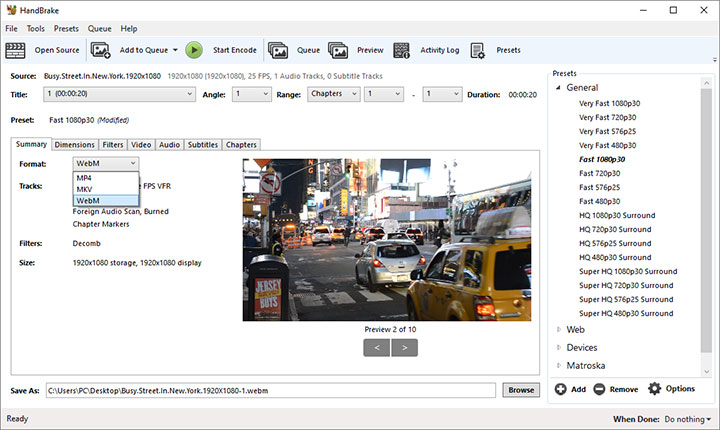Expand the Web presets group

559,329
